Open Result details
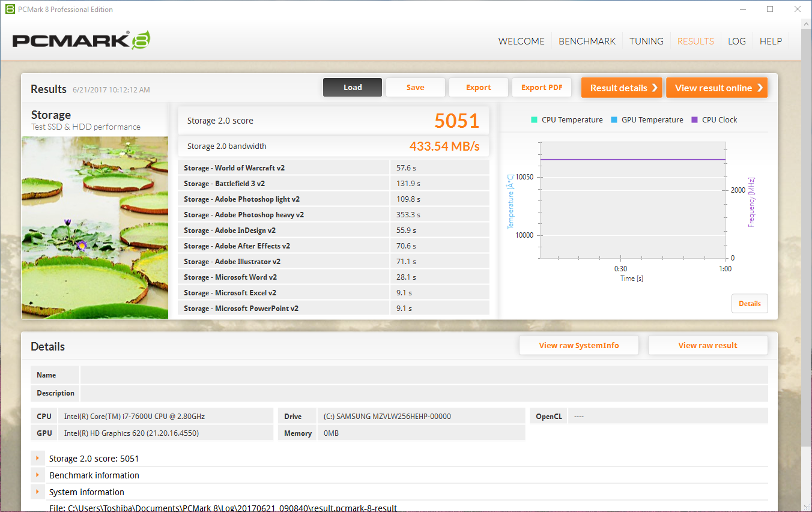The width and height of the screenshot is (812, 512). pos(622,88)
